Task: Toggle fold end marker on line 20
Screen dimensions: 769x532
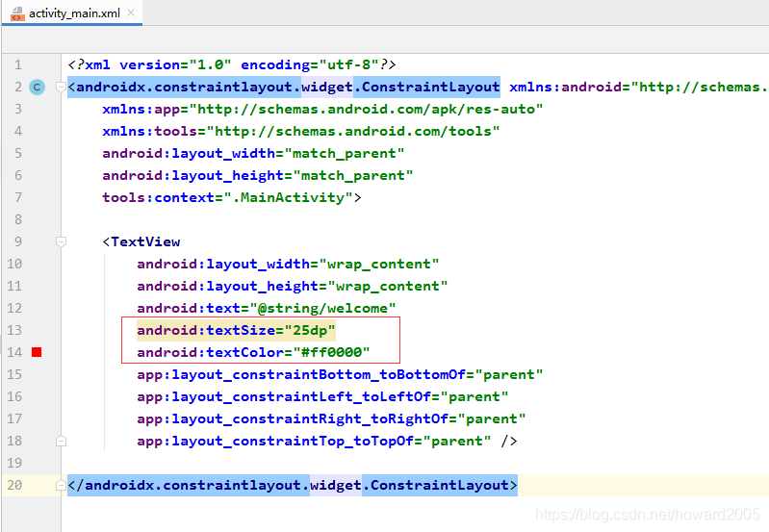Action: [61, 485]
